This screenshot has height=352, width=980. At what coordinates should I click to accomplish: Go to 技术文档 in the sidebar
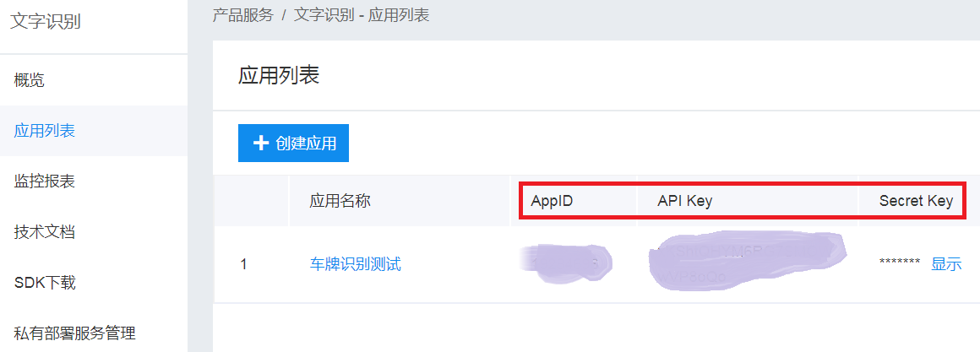(x=94, y=232)
